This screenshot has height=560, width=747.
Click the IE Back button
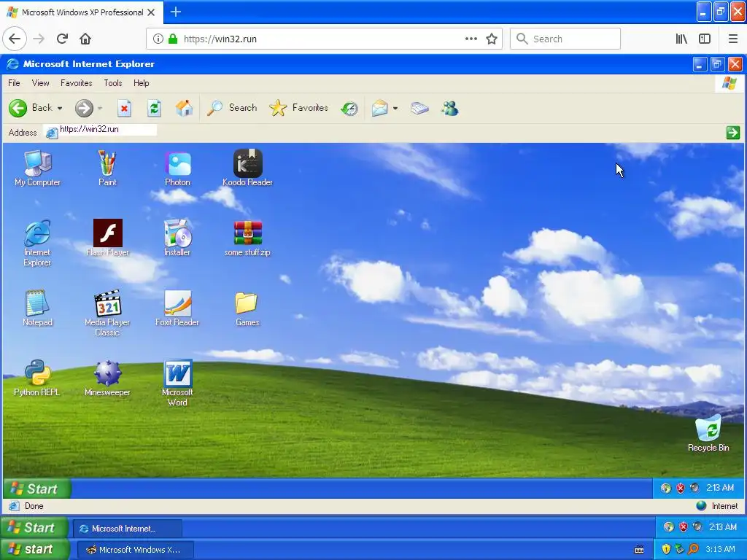tap(30, 108)
